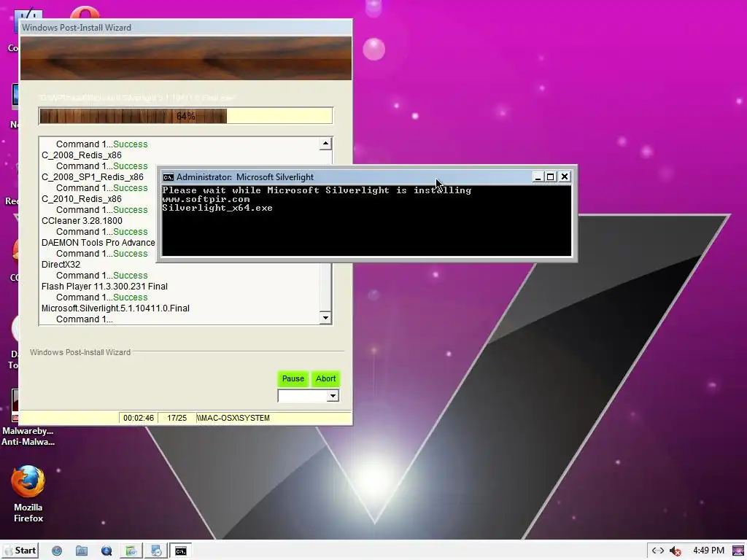Click the Silverlight console system menu icon
This screenshot has height=560, width=747.
coord(169,177)
